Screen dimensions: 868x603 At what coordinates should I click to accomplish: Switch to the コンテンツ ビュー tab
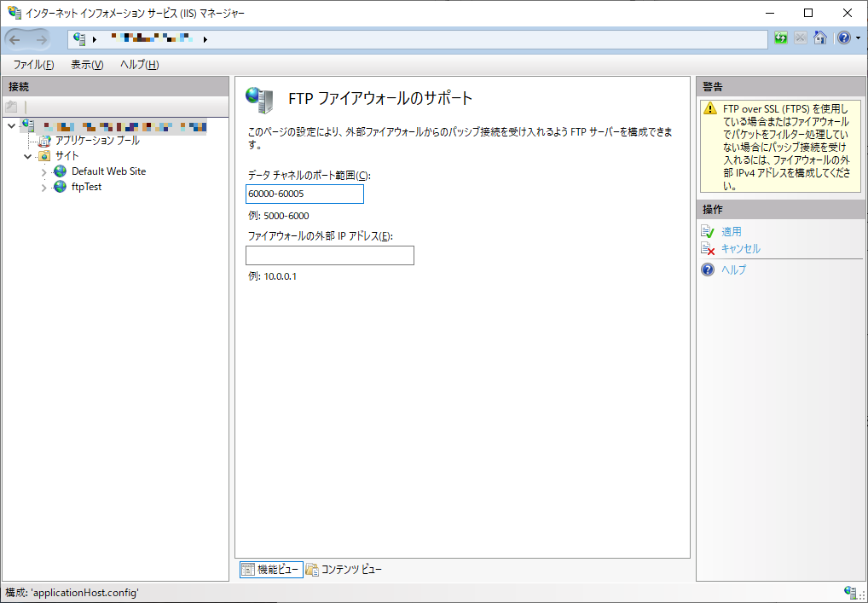350,569
